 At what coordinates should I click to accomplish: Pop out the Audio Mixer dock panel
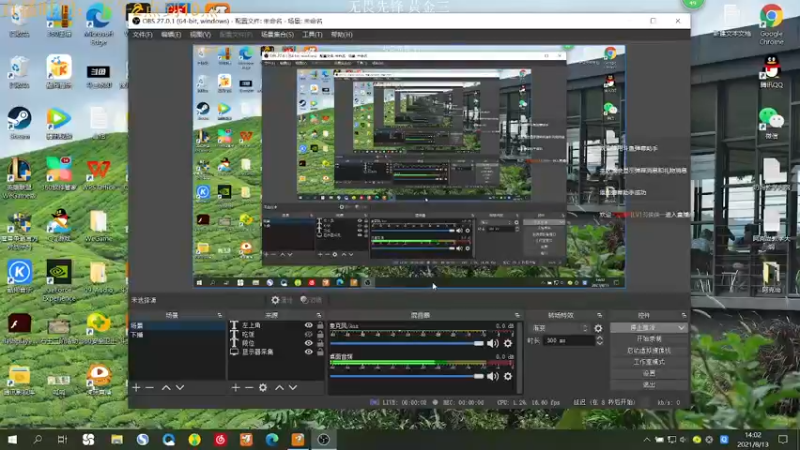(517, 315)
